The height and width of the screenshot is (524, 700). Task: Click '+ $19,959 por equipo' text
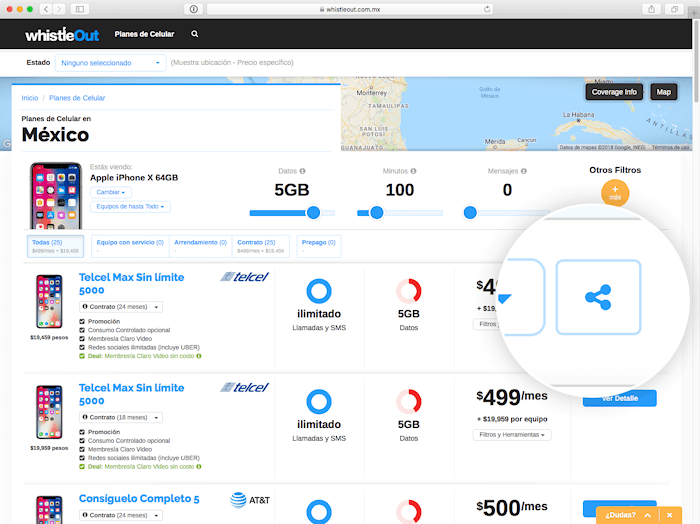coord(512,419)
